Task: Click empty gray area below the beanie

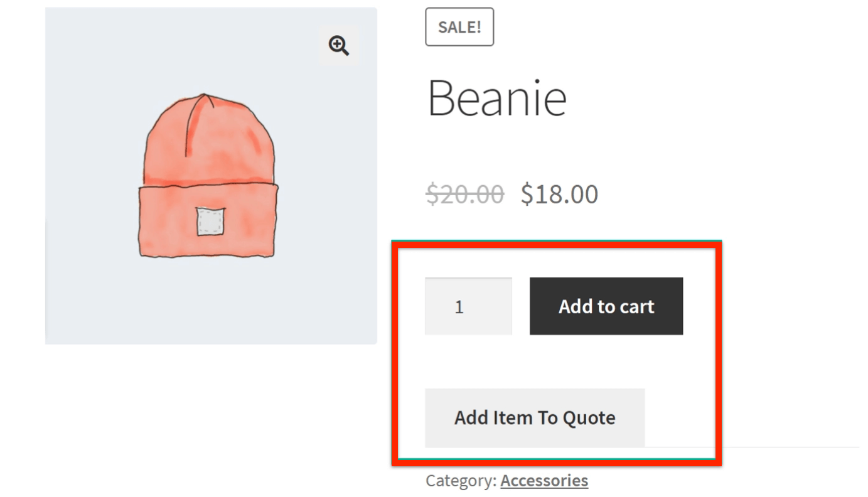Action: coord(210,301)
